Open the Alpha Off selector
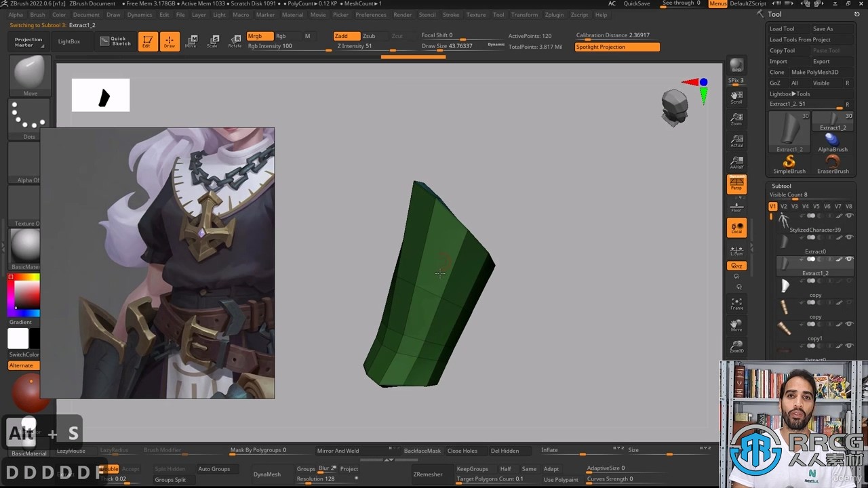Image resolution: width=868 pixels, height=488 pixels. (x=25, y=163)
